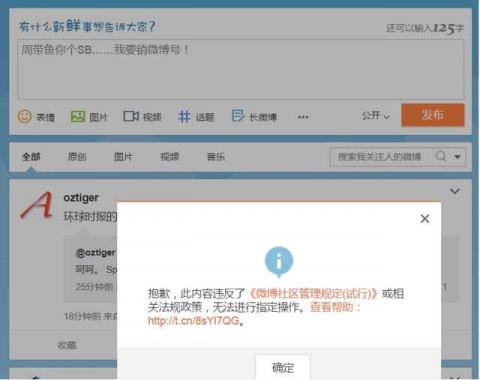The width and height of the screenshot is (480, 380).
Task: Click the 25分钟前 timestamp
Action: (94, 287)
